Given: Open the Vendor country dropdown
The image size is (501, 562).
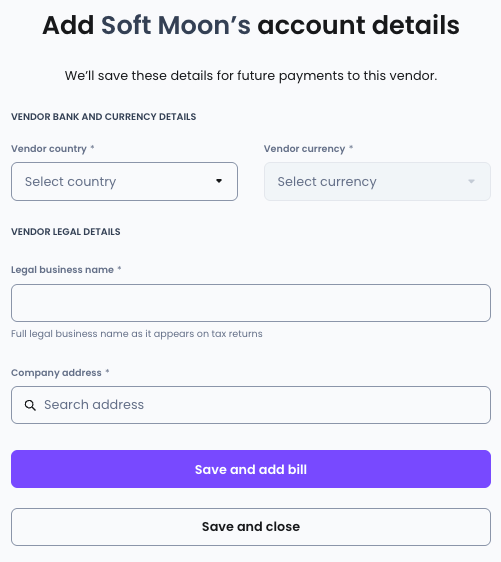Looking at the screenshot, I should pyautogui.click(x=124, y=181).
